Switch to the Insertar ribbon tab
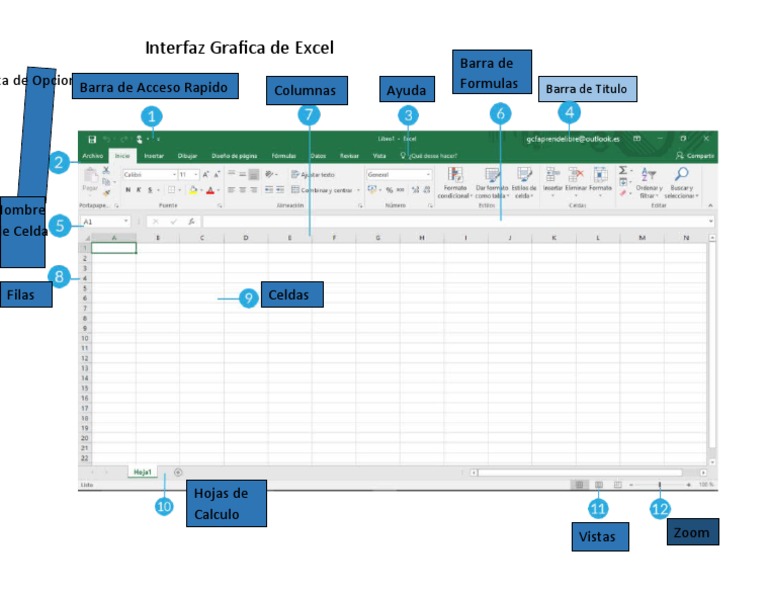 point(154,156)
